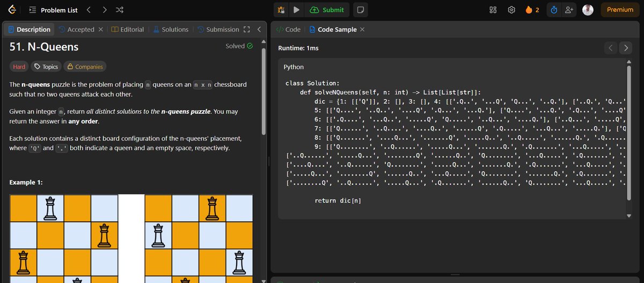Close the Accepted tab
The image size is (644, 283).
coord(101,30)
